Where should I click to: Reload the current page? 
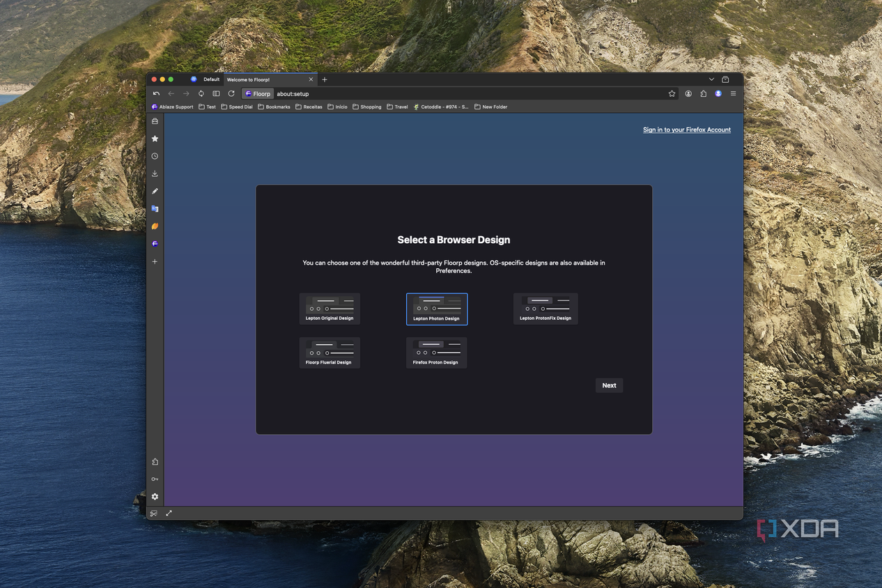click(231, 93)
